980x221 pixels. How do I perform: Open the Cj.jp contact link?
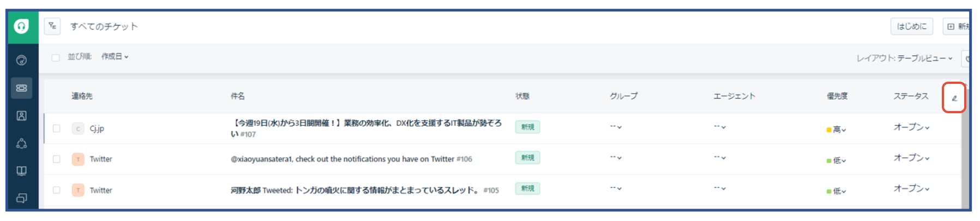[x=97, y=128]
